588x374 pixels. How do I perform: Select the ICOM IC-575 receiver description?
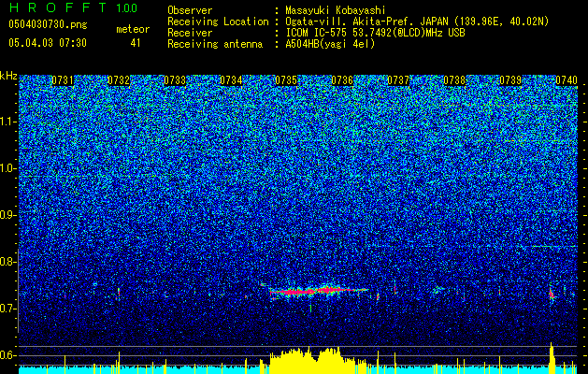coord(375,33)
